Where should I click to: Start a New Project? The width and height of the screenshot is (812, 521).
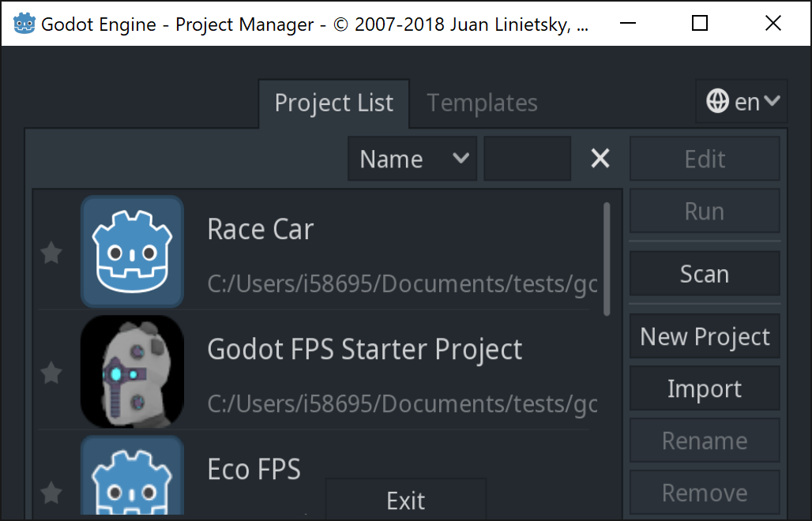(x=704, y=335)
